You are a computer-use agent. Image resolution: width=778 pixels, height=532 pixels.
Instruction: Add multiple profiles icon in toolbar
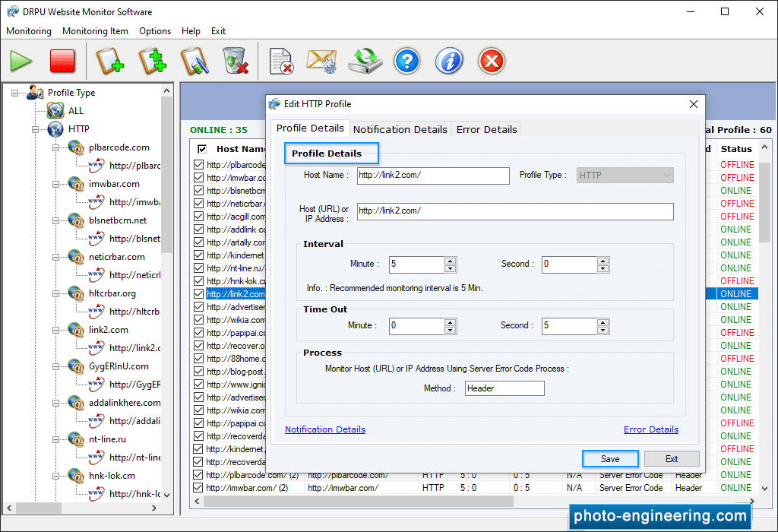(x=152, y=61)
